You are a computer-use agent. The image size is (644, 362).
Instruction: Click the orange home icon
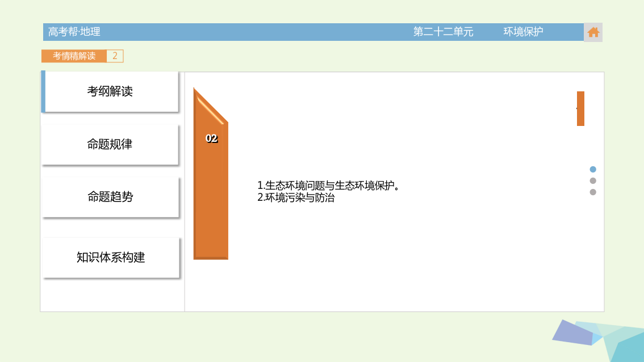pyautogui.click(x=593, y=32)
